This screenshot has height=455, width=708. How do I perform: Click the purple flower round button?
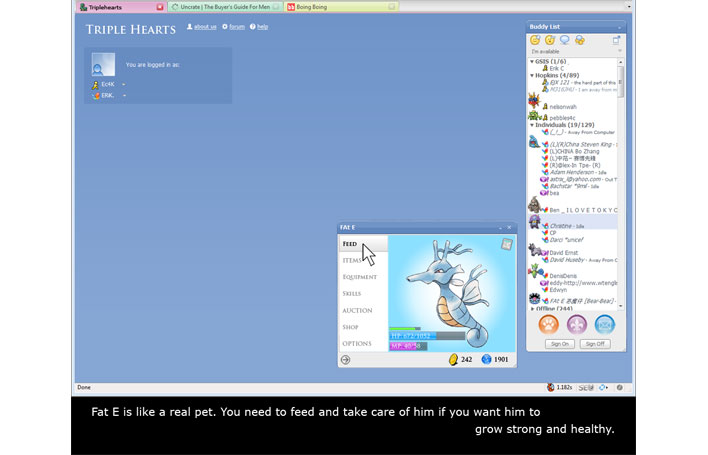pyautogui.click(x=577, y=324)
